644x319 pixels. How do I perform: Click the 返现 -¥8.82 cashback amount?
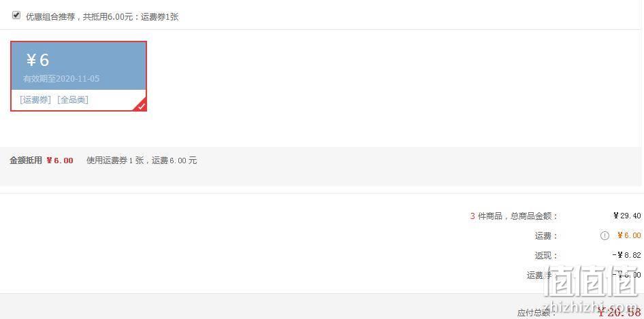click(626, 255)
